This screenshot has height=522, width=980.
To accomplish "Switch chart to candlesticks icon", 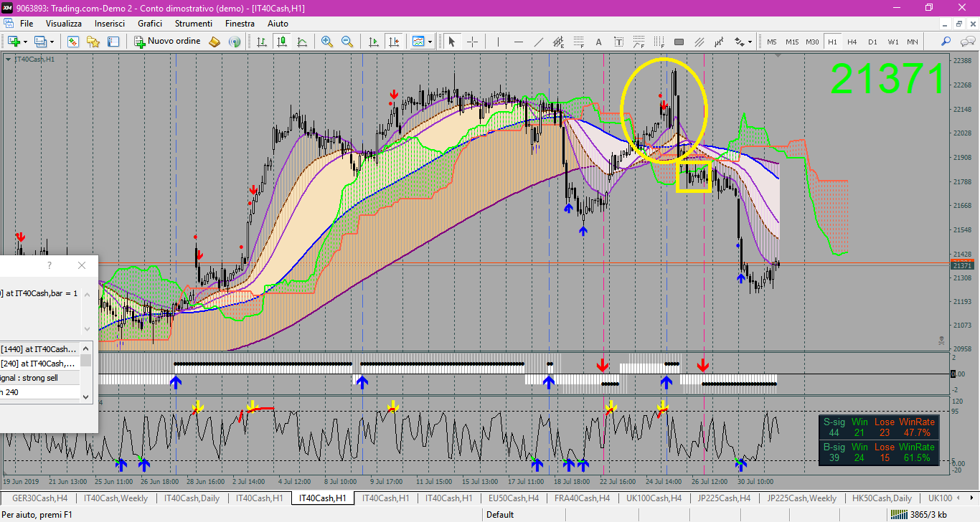I will tap(282, 42).
